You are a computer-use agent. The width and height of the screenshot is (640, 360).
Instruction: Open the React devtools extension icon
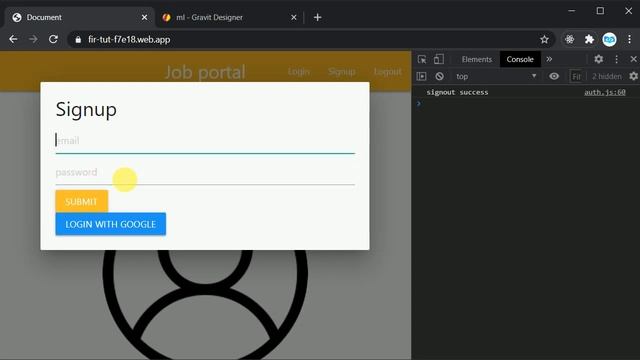569,39
